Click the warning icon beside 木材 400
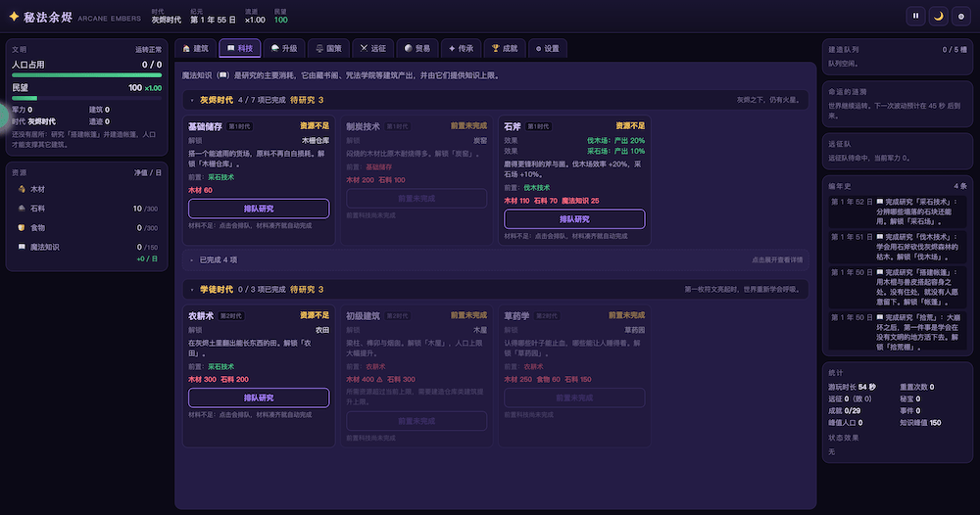 tap(379, 380)
